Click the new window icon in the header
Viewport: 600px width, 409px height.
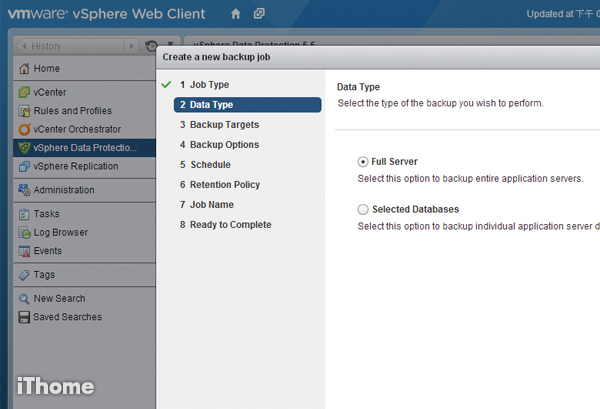click(260, 14)
